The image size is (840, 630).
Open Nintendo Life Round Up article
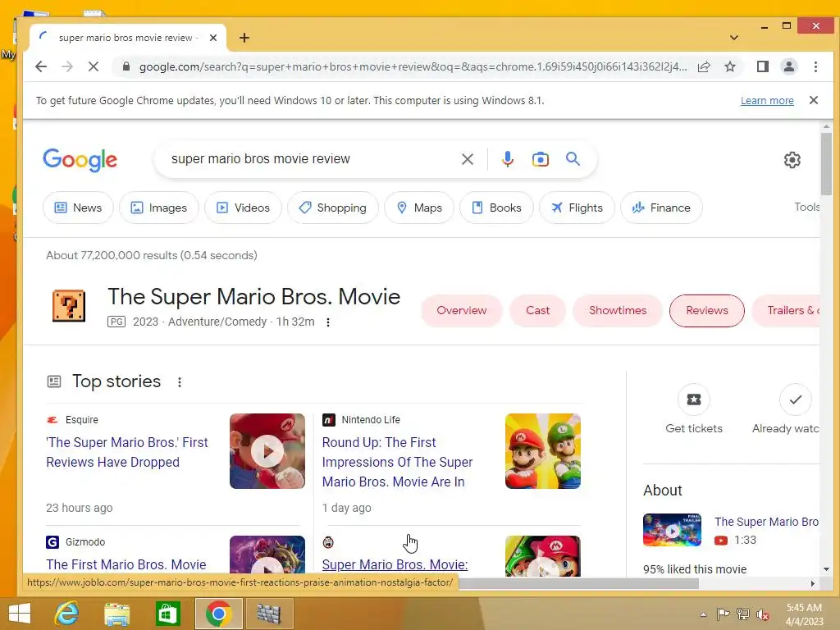(397, 462)
